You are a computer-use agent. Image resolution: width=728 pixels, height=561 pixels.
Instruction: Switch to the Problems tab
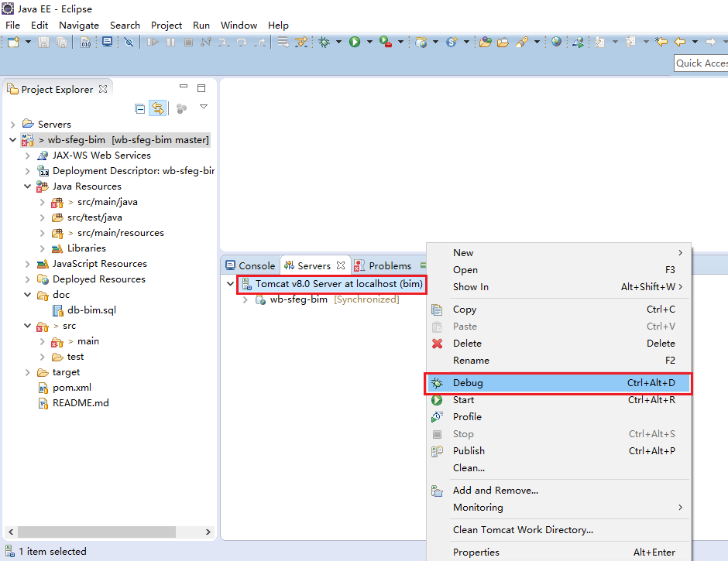[383, 265]
